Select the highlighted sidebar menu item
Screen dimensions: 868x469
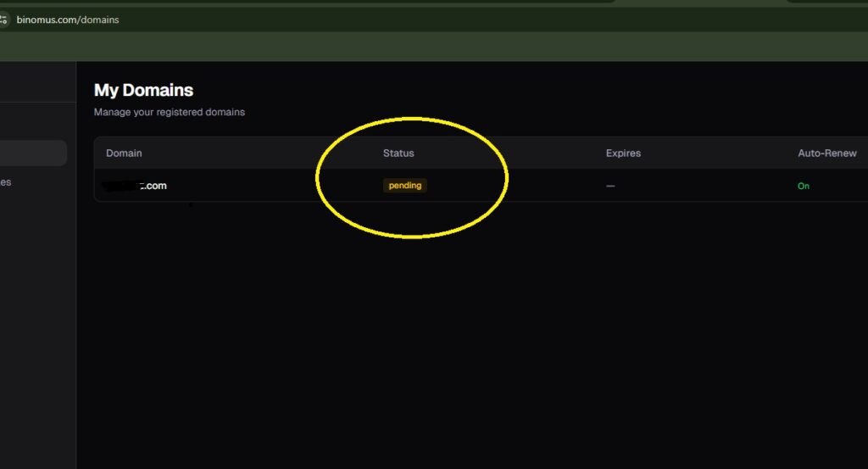pyautogui.click(x=33, y=154)
